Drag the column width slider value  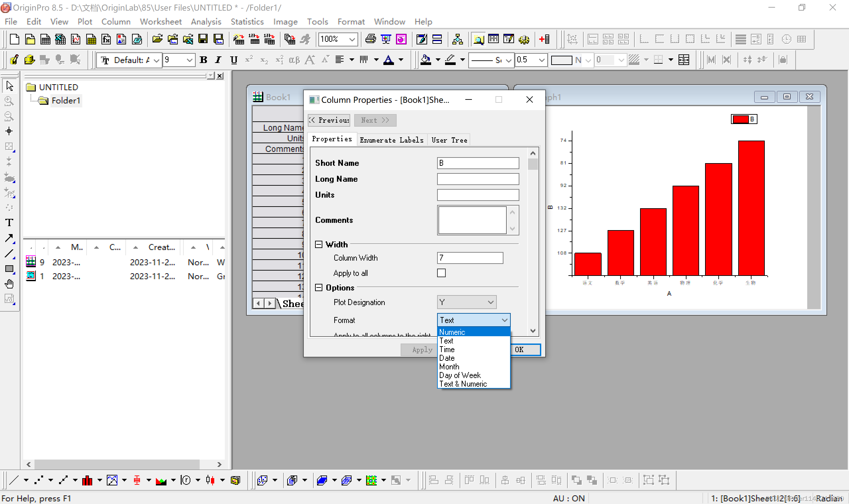470,257
